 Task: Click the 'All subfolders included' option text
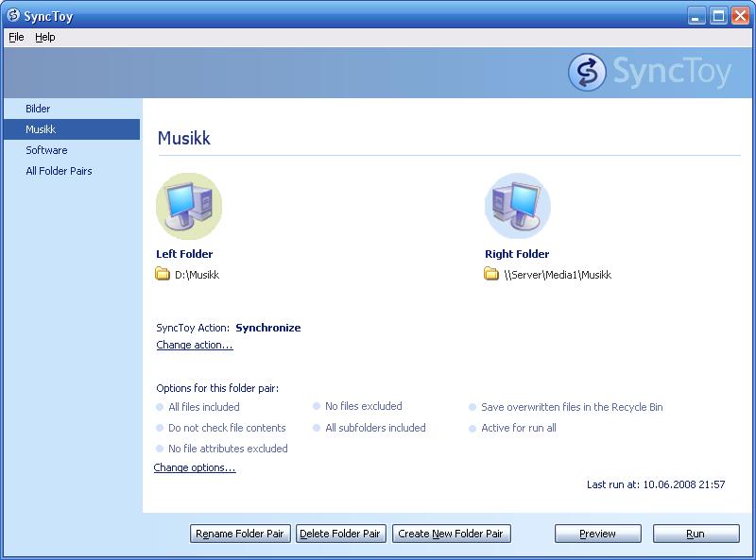click(375, 428)
